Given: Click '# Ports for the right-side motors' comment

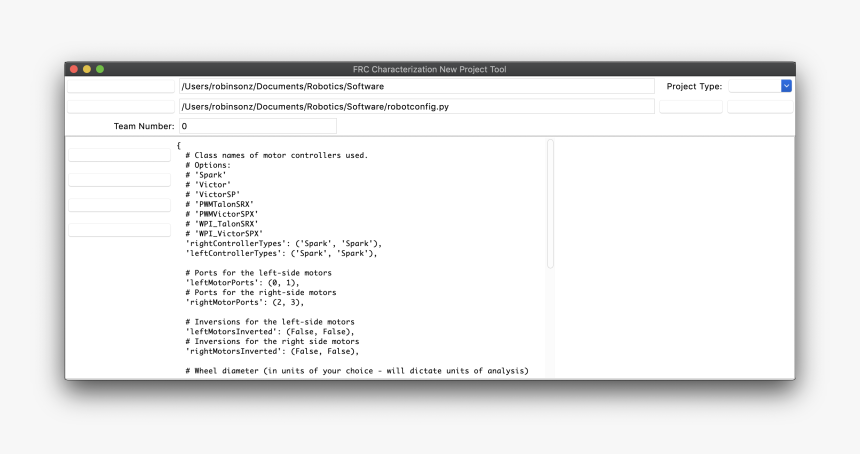Looking at the screenshot, I should (261, 293).
